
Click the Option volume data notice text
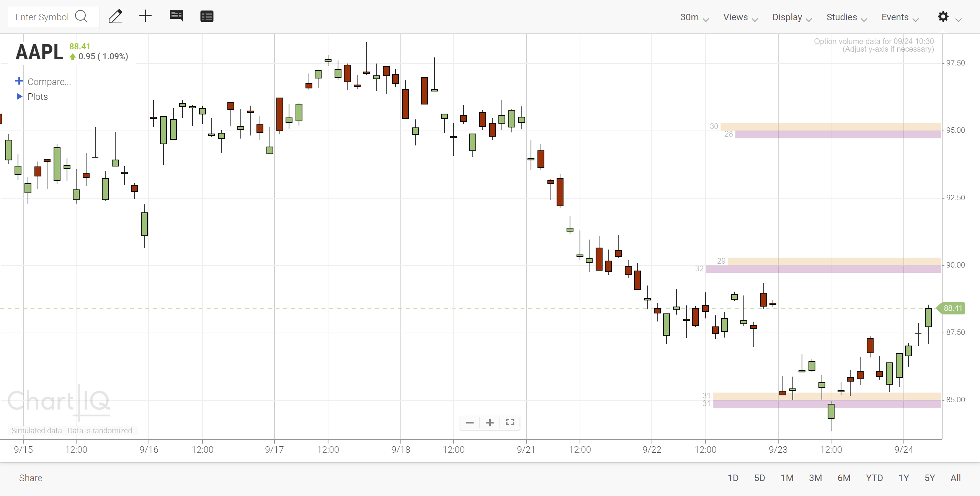click(874, 45)
